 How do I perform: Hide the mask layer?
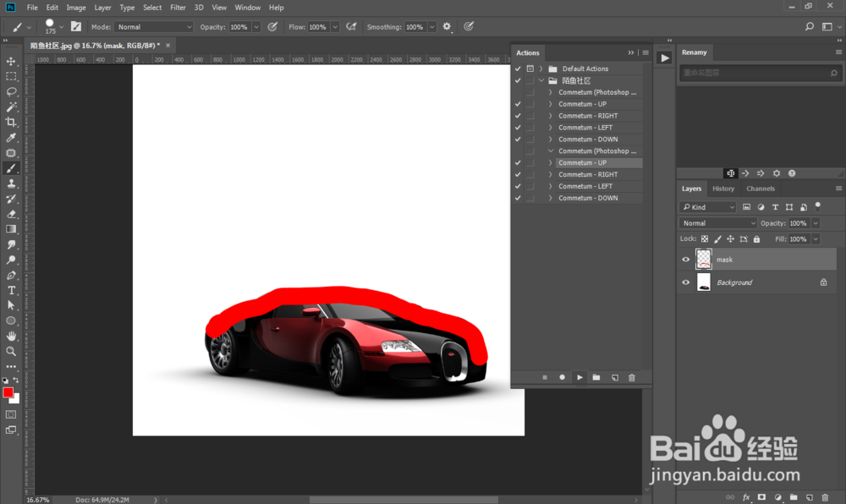tap(686, 260)
